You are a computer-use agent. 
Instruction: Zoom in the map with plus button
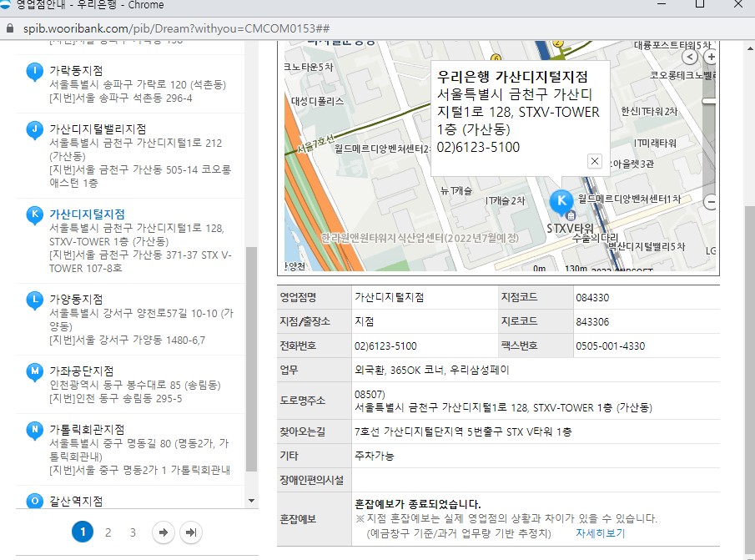pyautogui.click(x=710, y=57)
